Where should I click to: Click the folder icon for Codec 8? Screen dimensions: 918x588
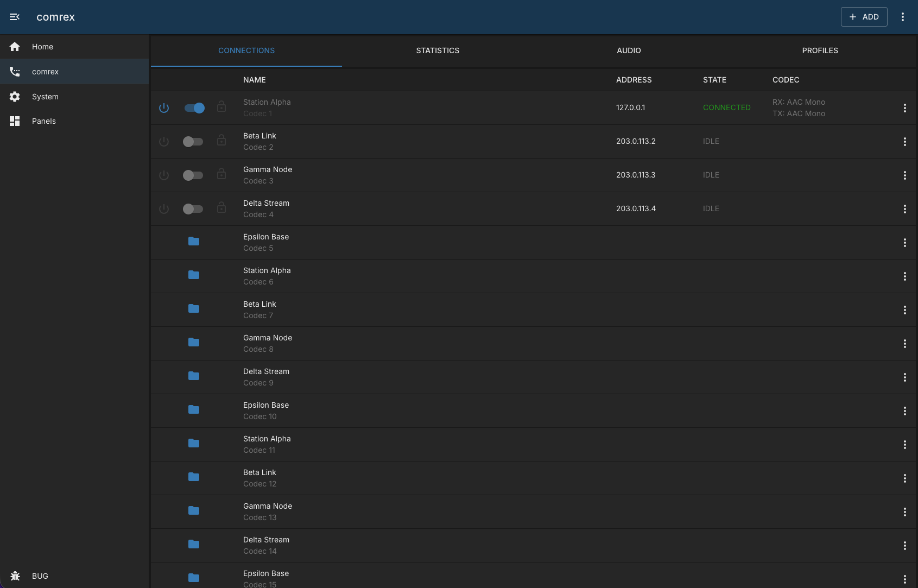(x=194, y=342)
